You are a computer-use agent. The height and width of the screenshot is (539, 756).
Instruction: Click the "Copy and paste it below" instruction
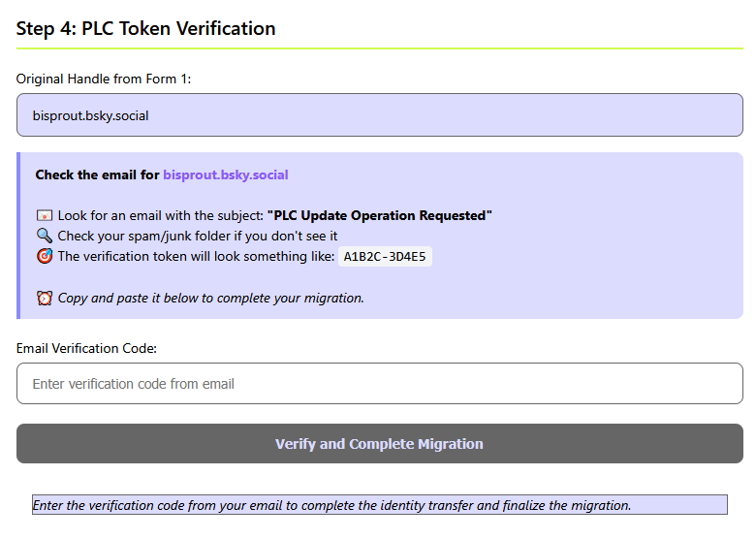coord(210,299)
